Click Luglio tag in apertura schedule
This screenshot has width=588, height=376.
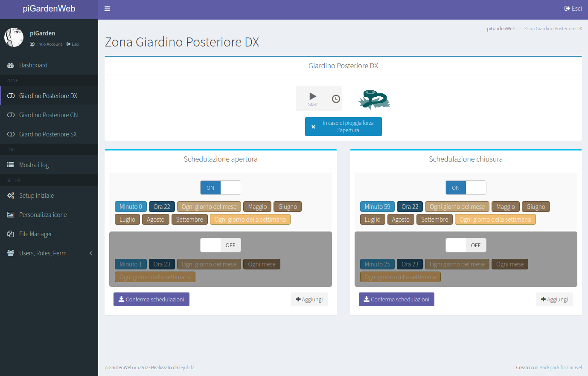[127, 220]
